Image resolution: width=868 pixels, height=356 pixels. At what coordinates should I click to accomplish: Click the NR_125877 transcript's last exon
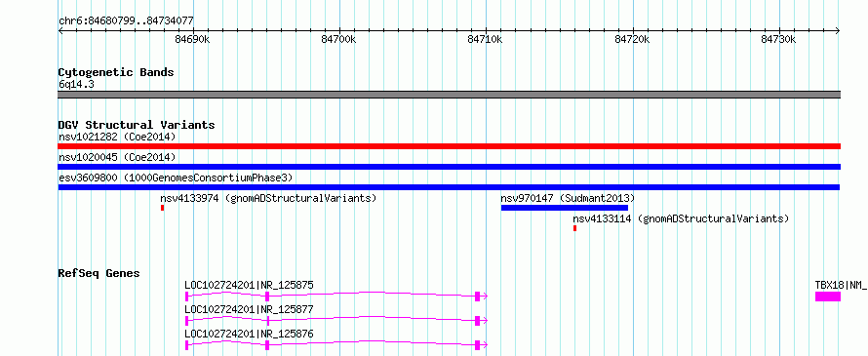[x=477, y=321]
